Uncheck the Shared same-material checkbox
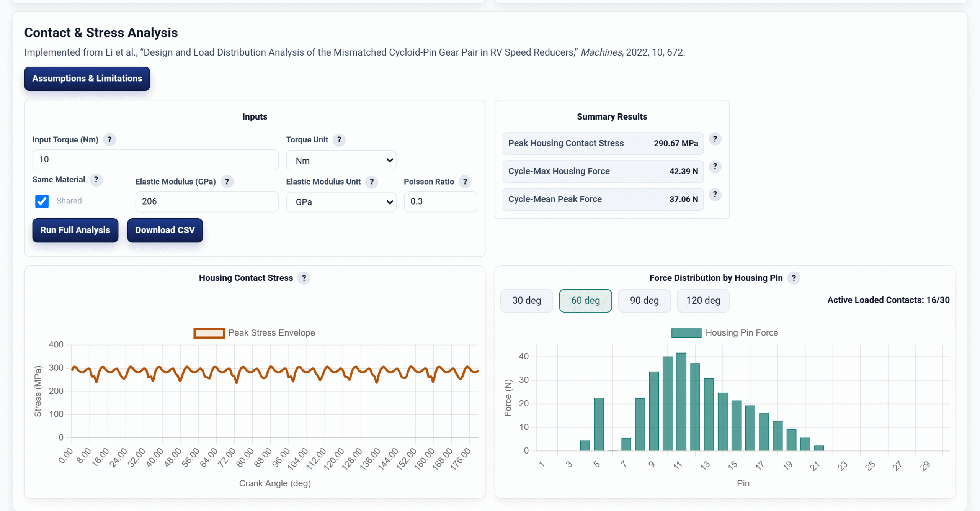Image resolution: width=980 pixels, height=511 pixels. point(42,201)
